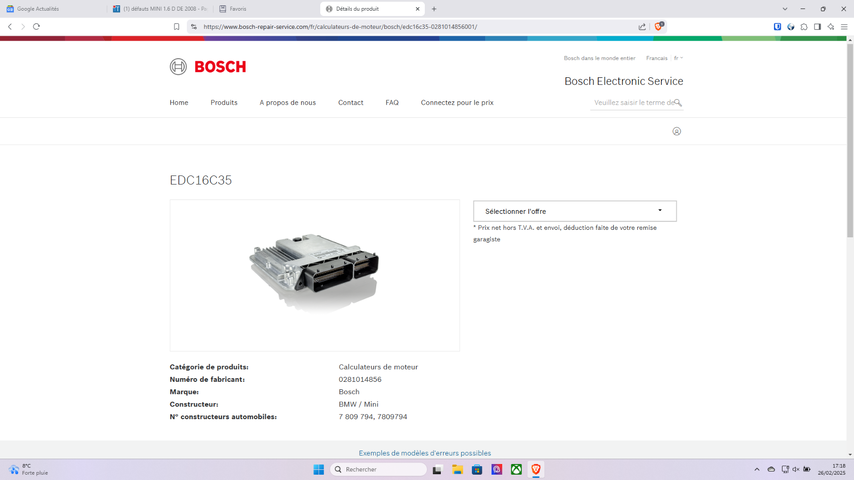Open a new tab with plus button
Screen dimensions: 854x480
pos(434,9)
